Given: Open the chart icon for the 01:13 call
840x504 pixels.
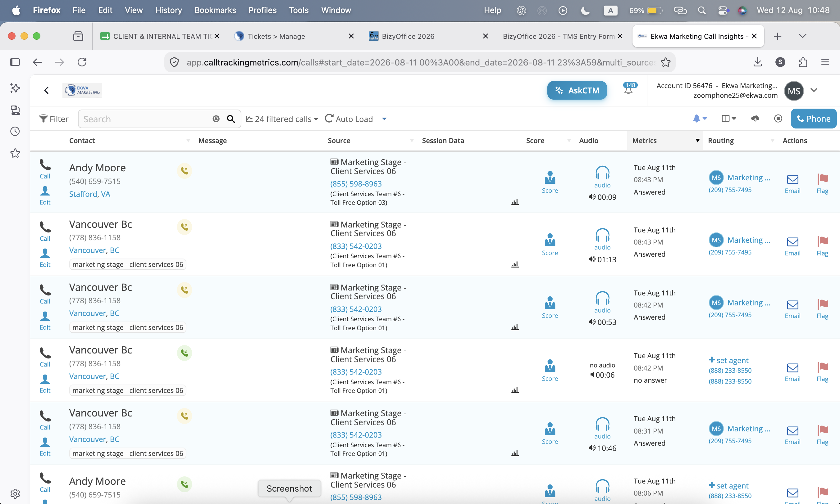Looking at the screenshot, I should pos(515,264).
